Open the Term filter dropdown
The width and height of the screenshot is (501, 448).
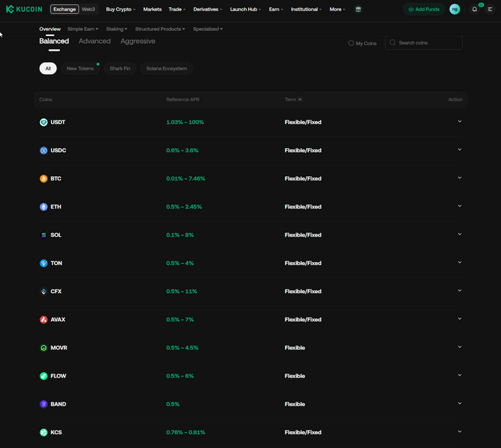[x=299, y=99]
